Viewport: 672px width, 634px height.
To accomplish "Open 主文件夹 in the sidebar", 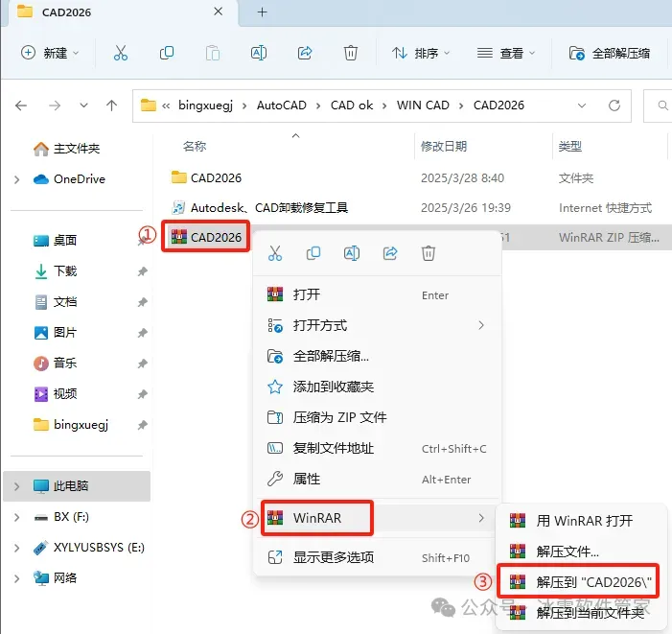I will [x=66, y=149].
